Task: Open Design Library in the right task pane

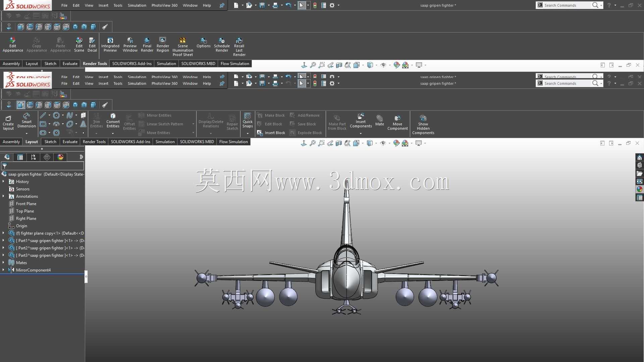Action: click(639, 166)
